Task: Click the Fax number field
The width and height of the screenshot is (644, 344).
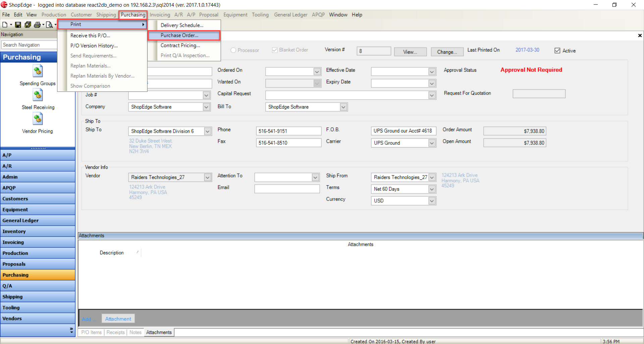Action: (288, 143)
